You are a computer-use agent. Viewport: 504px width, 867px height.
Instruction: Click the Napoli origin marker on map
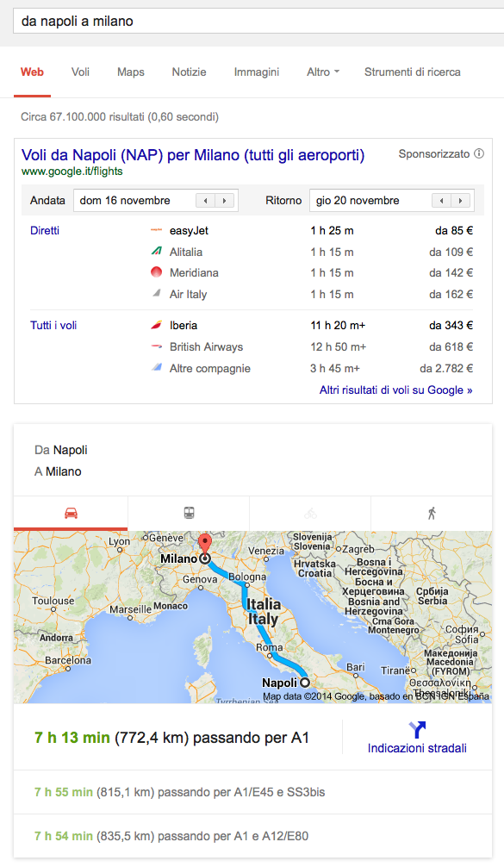[304, 683]
